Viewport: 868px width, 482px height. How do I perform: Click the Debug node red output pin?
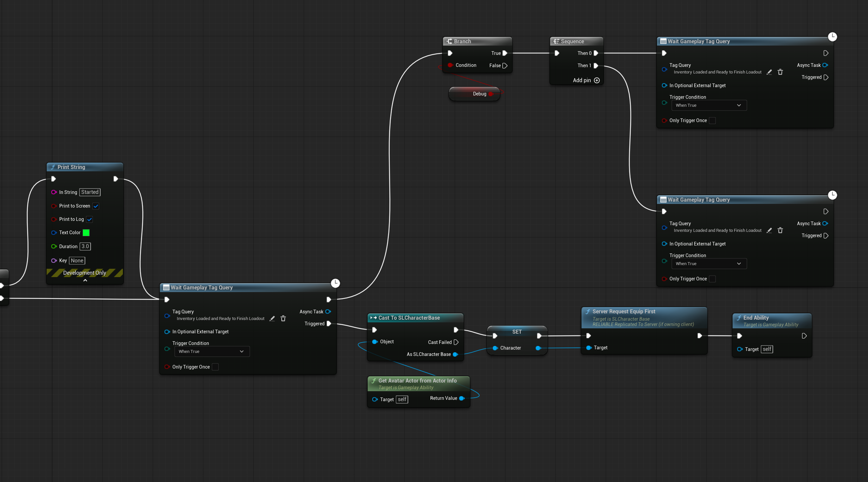click(491, 94)
